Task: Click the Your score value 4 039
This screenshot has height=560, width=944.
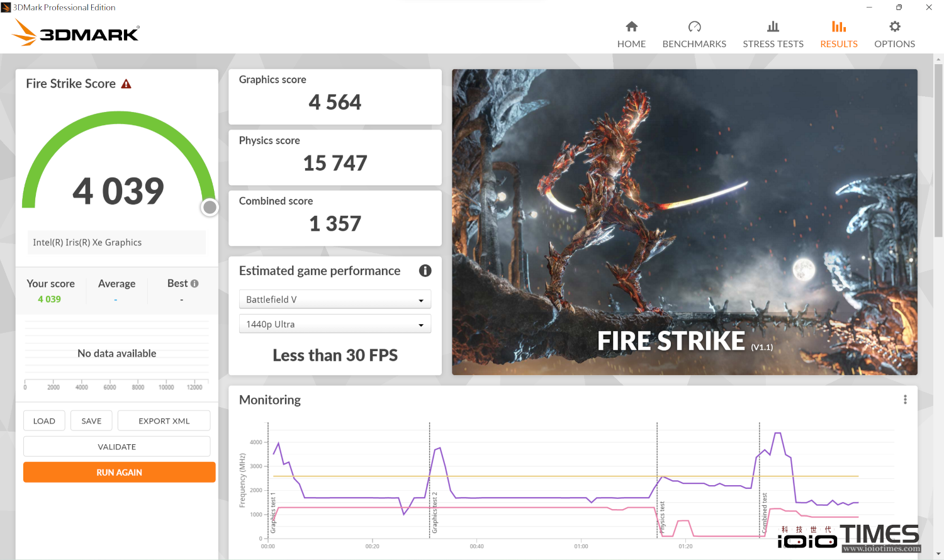Action: click(49, 300)
